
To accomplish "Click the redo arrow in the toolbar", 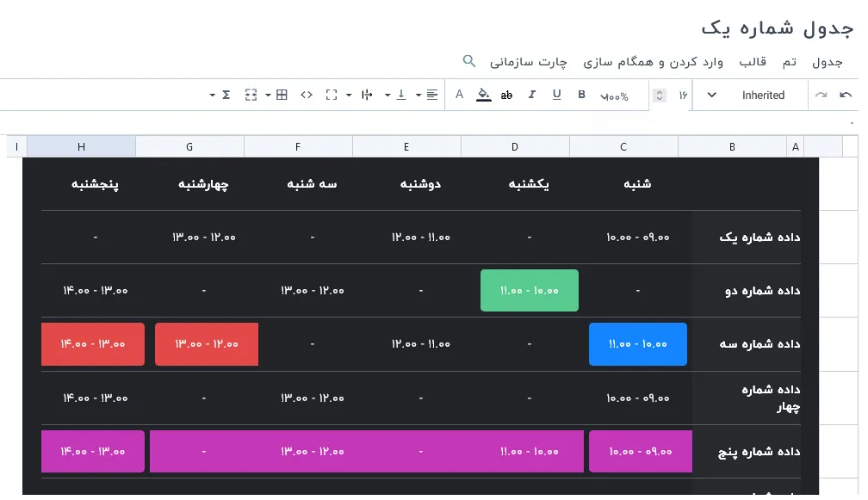I will click(821, 96).
